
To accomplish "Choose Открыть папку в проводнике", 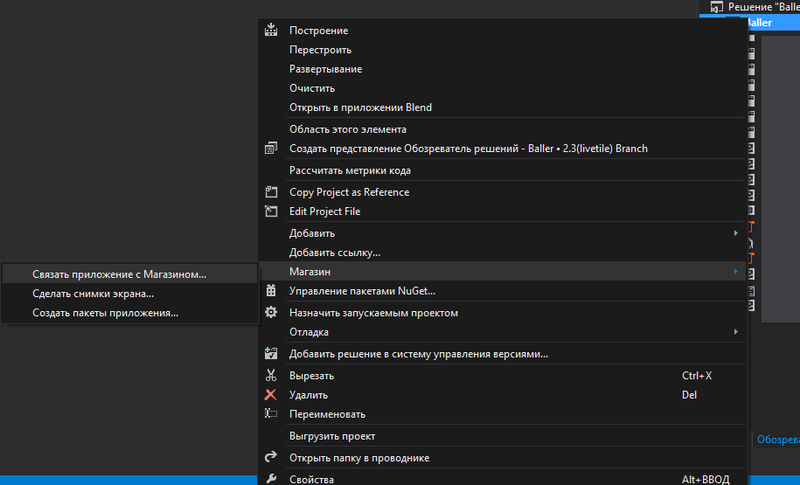I will [x=503, y=458].
